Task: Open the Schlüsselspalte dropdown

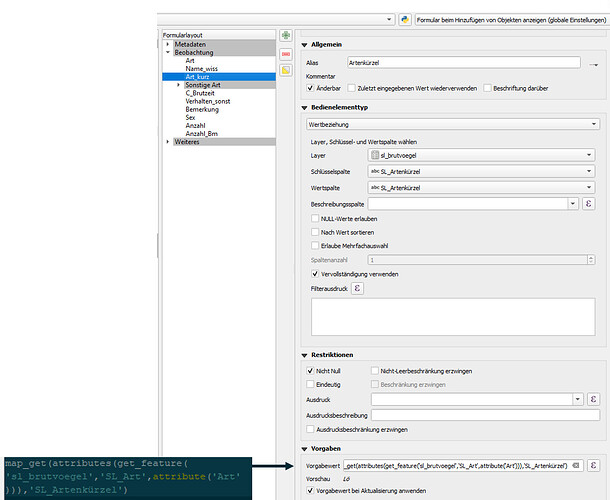Action: [x=481, y=171]
